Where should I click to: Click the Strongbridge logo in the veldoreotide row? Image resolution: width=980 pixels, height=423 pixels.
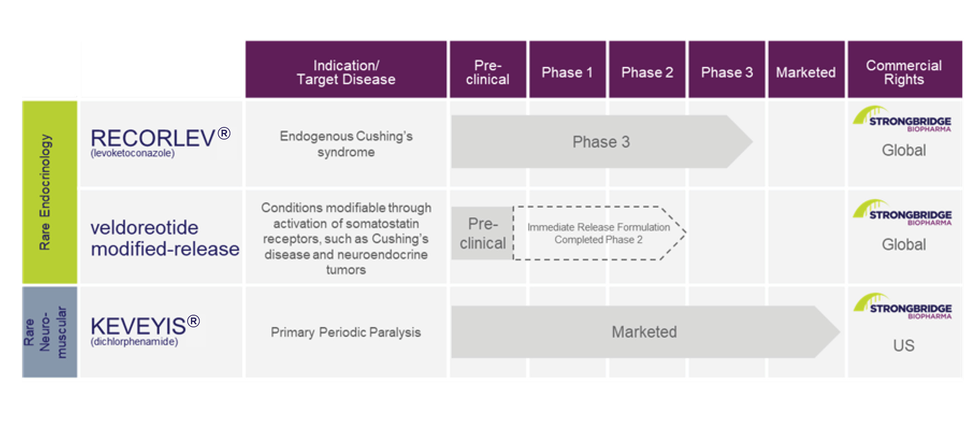pos(902,213)
